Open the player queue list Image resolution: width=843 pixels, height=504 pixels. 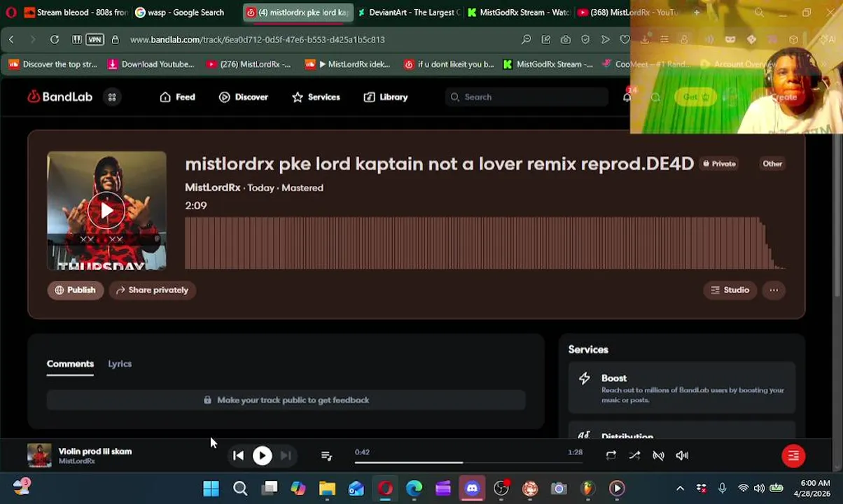(x=326, y=456)
